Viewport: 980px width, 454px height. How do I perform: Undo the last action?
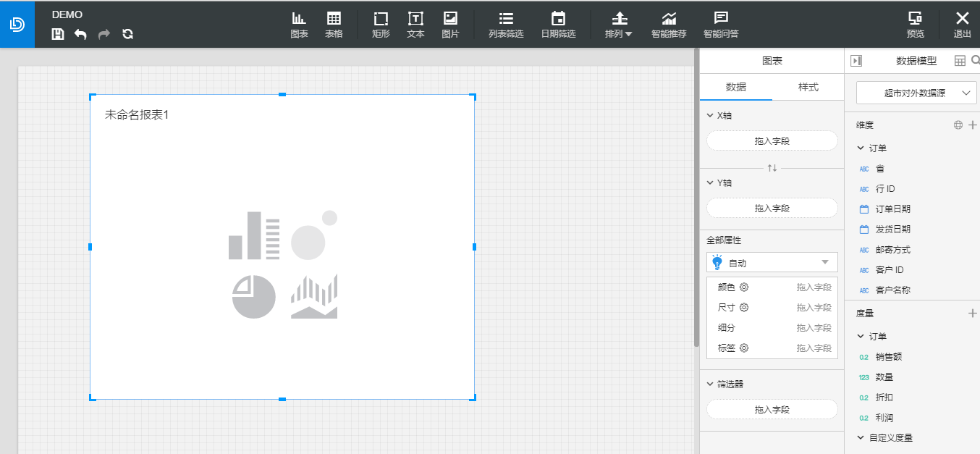coord(80,34)
